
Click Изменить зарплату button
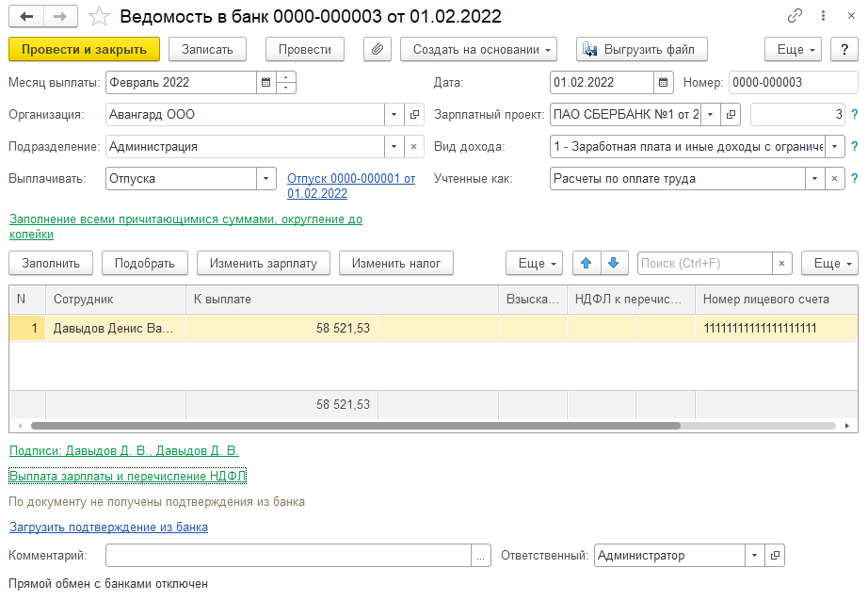264,263
